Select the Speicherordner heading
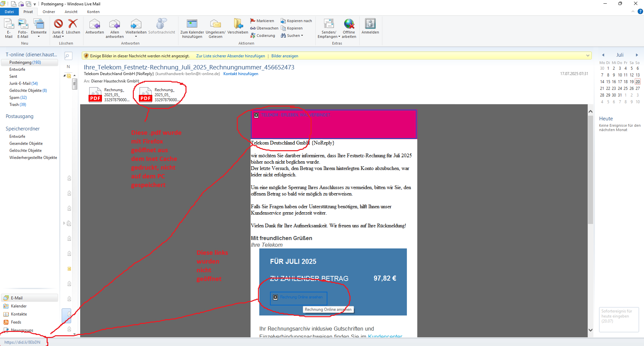 (22, 129)
